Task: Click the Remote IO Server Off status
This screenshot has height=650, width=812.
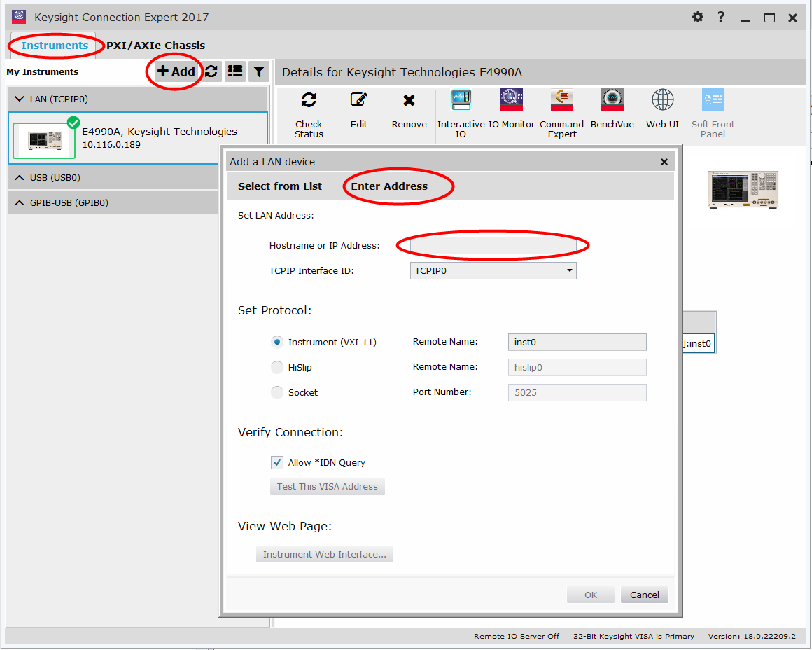Action: (517, 636)
